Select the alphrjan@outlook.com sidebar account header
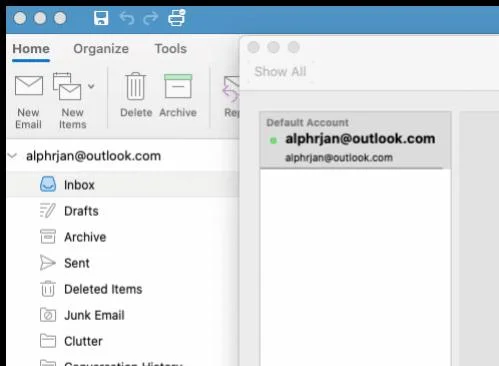The height and width of the screenshot is (366, 499). click(93, 156)
